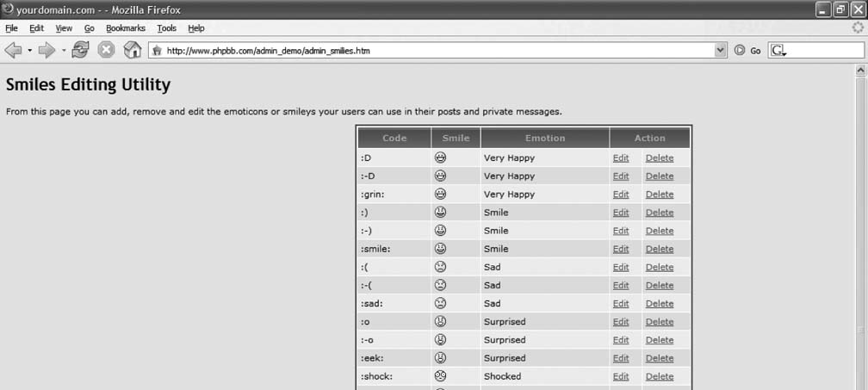Click Edit for the :shock: smiley

pos(621,376)
